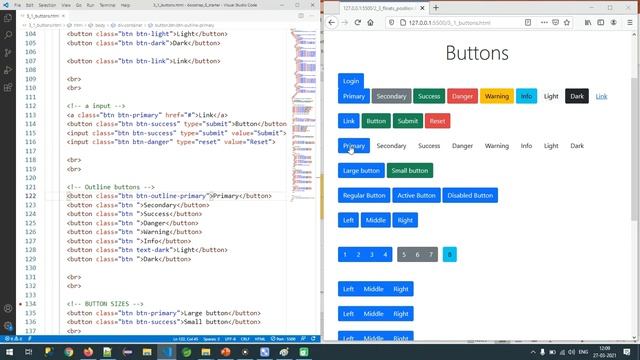The image size is (640, 360).
Task: Click the red Reset button
Action: pyautogui.click(x=437, y=121)
